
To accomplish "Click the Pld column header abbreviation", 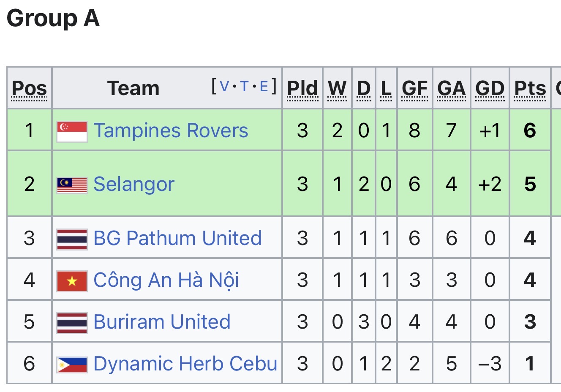I will coord(302,88).
